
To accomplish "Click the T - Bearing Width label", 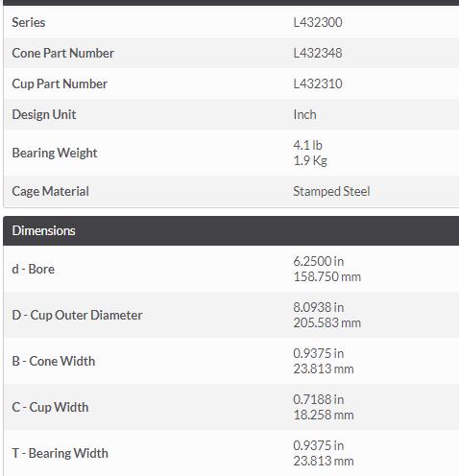I will point(60,453).
